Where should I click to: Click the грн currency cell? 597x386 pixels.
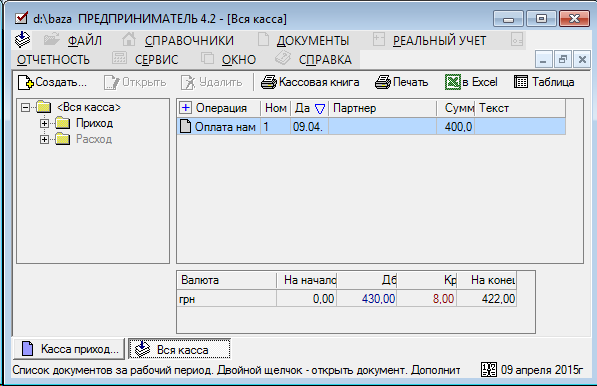click(187, 299)
